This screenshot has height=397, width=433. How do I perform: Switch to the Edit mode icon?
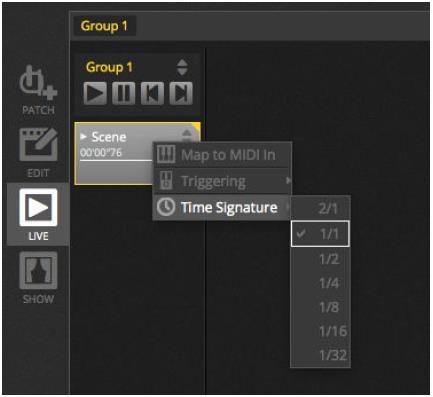38,145
